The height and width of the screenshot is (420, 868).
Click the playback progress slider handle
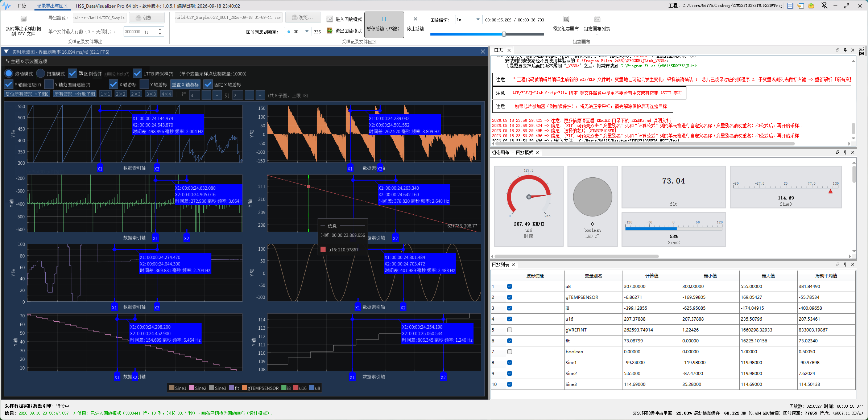coord(504,34)
